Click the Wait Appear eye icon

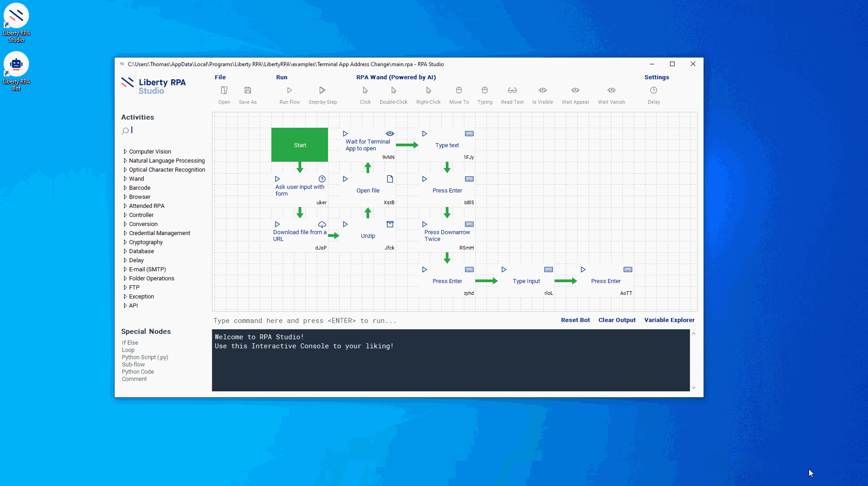(575, 91)
